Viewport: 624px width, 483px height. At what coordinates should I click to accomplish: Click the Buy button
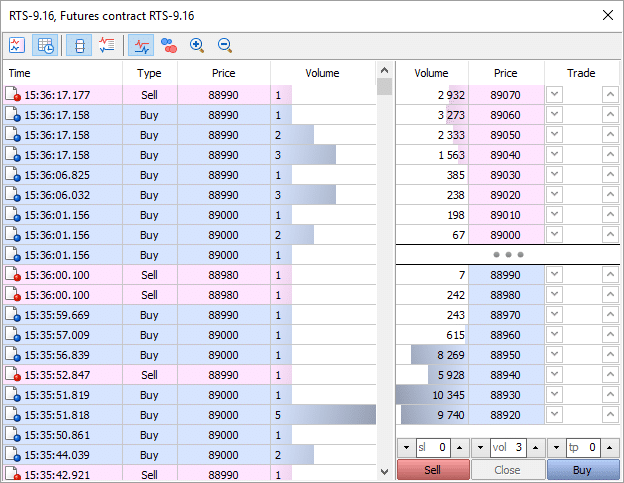[581, 469]
